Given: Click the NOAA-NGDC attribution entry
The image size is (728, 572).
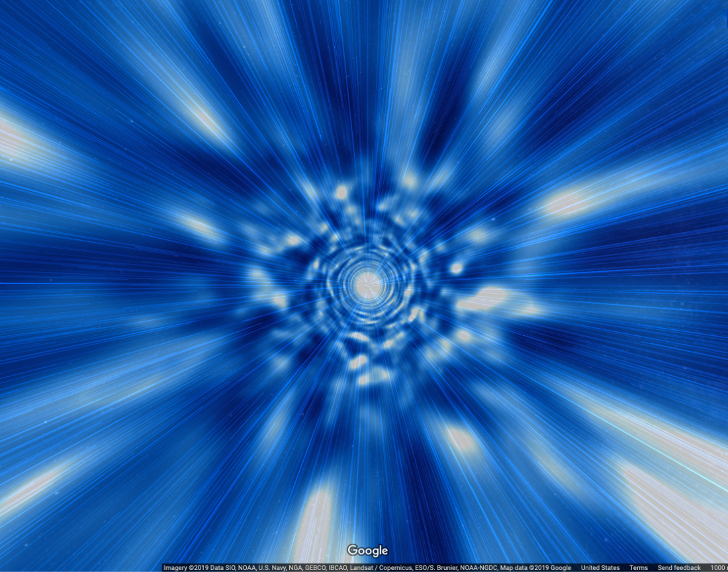Looking at the screenshot, I should [478, 567].
